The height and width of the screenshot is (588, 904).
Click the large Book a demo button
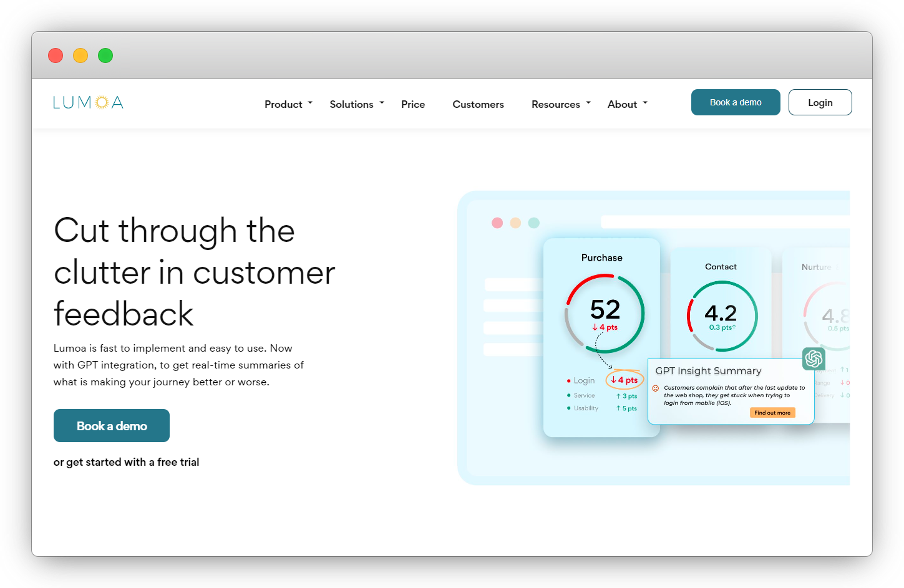point(112,425)
